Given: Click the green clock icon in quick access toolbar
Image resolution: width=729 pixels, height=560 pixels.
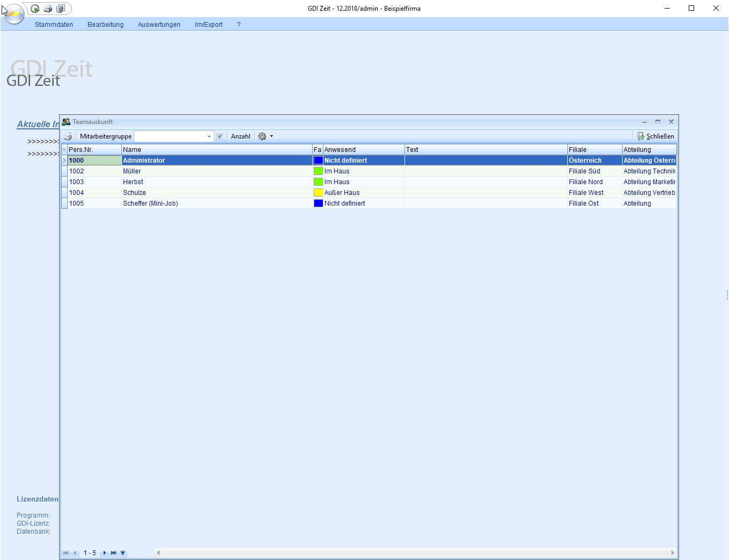Looking at the screenshot, I should 35,9.
